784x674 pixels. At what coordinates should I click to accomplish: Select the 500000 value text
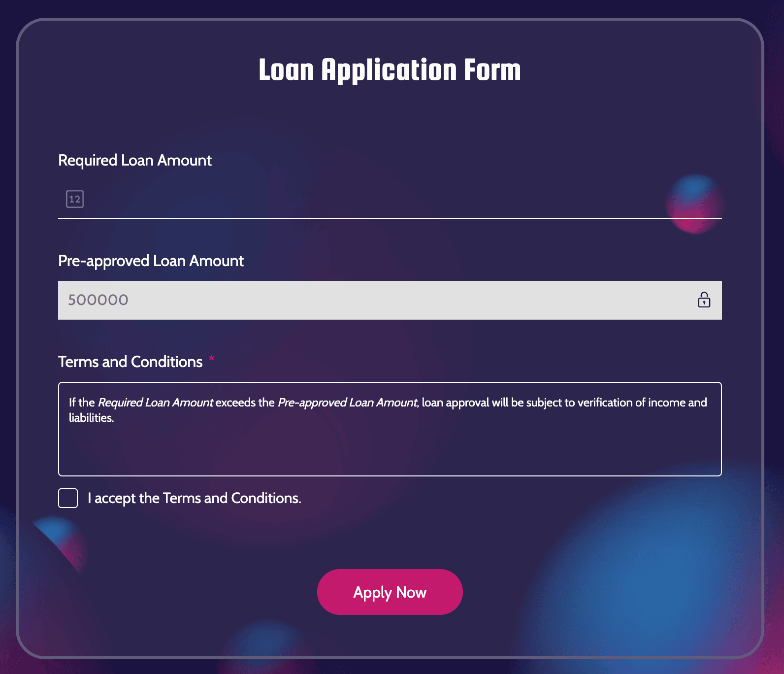pyautogui.click(x=98, y=300)
